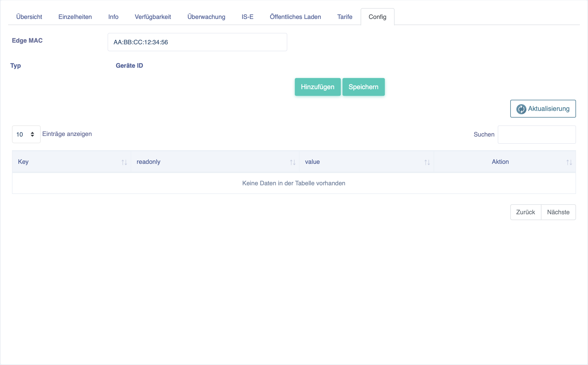Switch to the IS-E tab

tap(247, 17)
